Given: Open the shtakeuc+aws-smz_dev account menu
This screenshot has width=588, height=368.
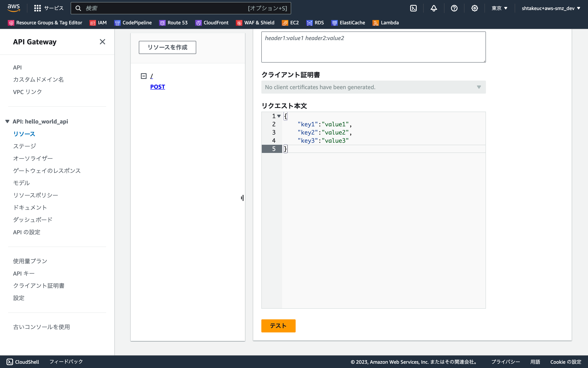Looking at the screenshot, I should tap(551, 8).
